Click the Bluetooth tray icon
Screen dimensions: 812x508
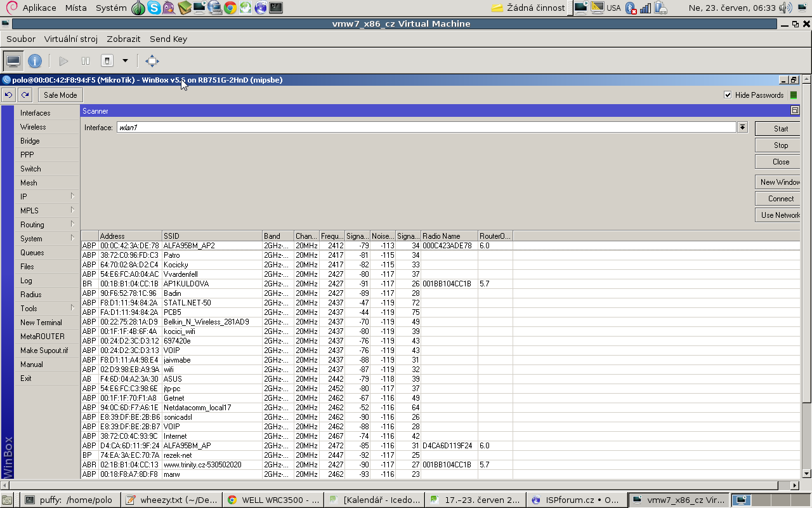(x=631, y=8)
